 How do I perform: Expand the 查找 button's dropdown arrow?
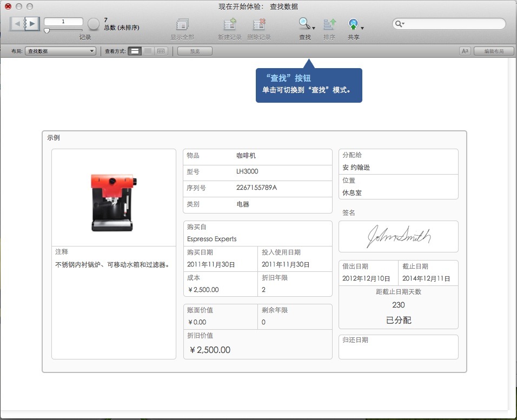(314, 28)
